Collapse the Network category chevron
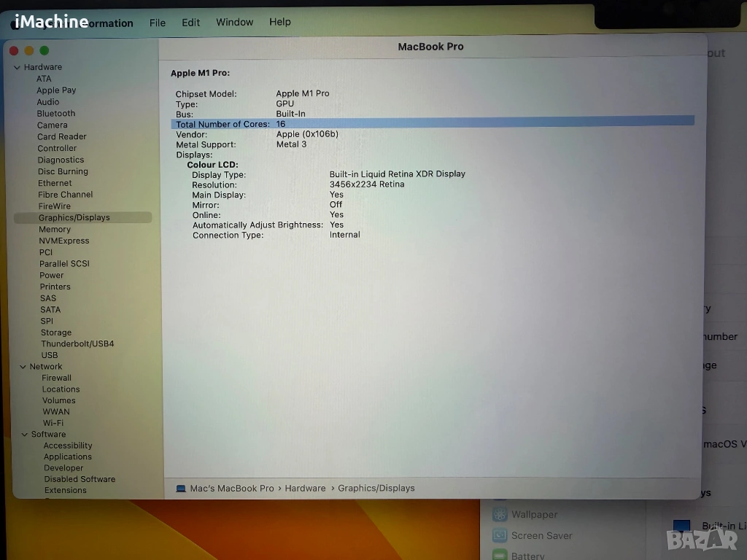Screen dimensions: 747x560 point(23,367)
